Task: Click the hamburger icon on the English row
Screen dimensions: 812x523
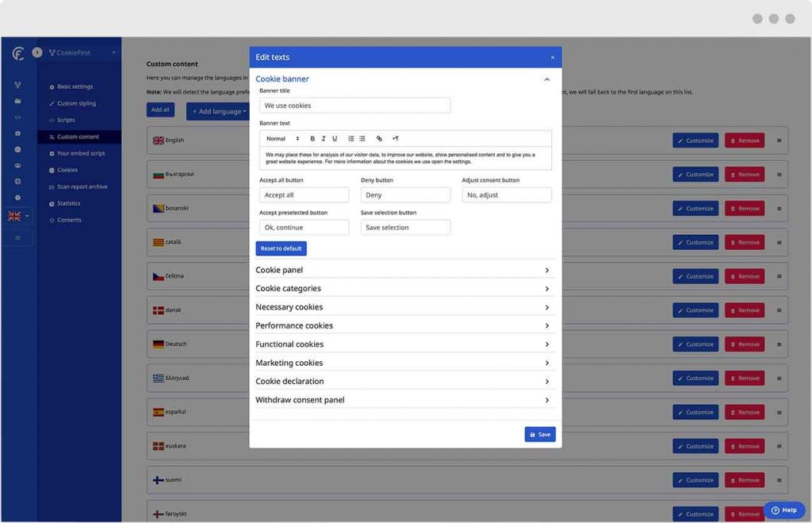Action: [779, 140]
